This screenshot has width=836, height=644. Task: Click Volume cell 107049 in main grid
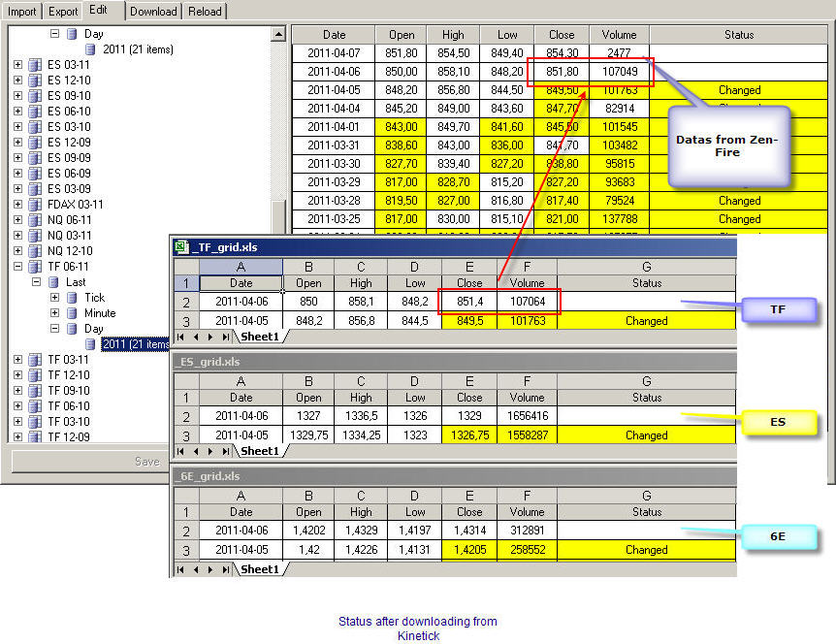click(620, 72)
